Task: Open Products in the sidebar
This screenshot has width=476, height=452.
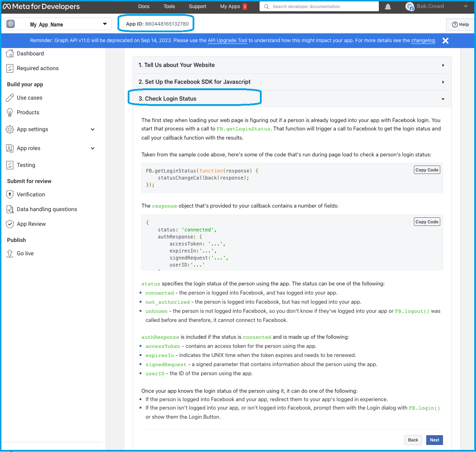Action: click(28, 113)
